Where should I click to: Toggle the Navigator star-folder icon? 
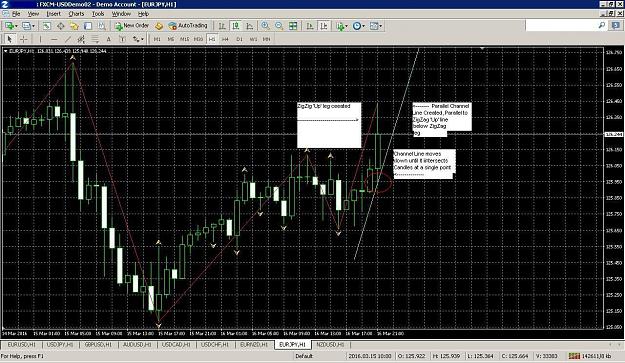[74, 26]
